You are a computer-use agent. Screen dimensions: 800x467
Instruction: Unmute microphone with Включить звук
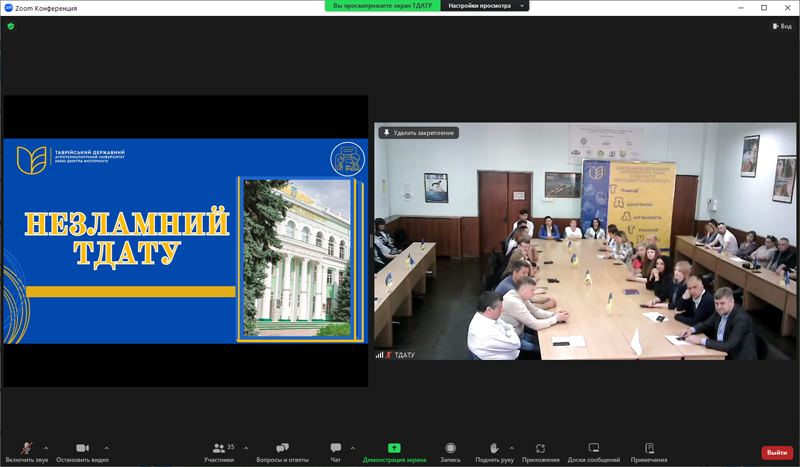coord(27,453)
